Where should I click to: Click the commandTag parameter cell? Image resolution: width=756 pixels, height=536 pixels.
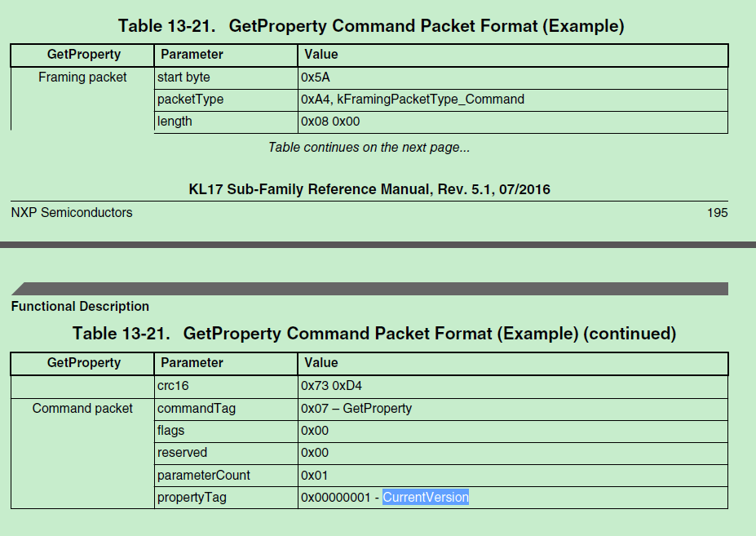coord(197,408)
